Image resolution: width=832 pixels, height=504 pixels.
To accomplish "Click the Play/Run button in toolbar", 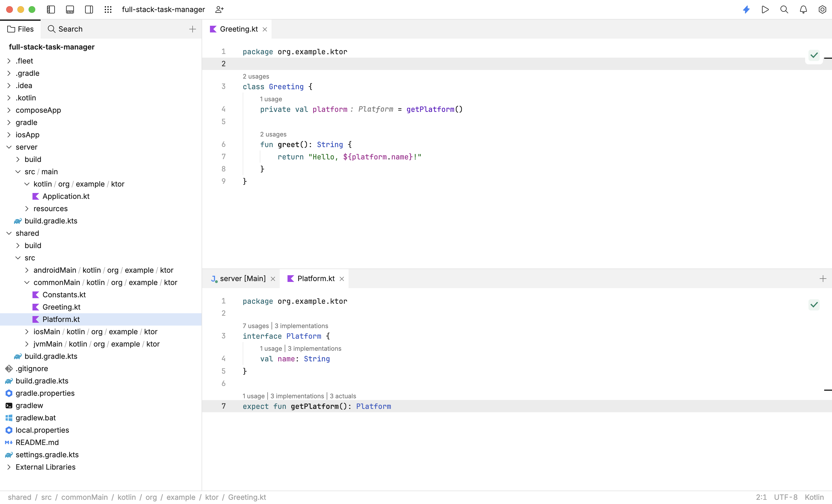I will (765, 10).
